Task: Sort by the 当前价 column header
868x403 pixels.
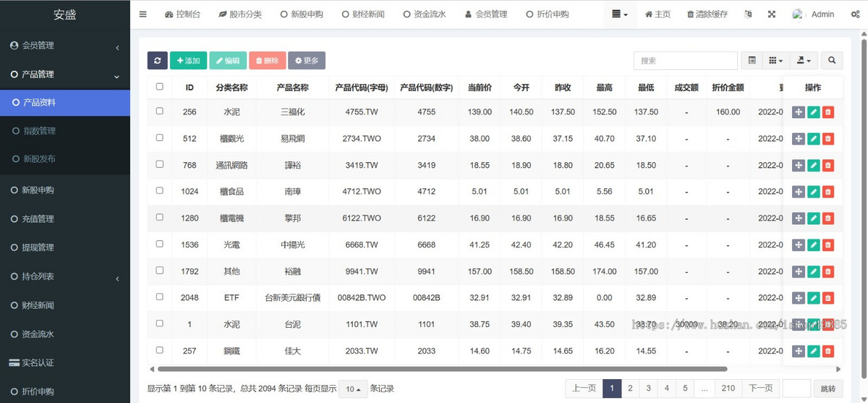Action: (x=480, y=88)
